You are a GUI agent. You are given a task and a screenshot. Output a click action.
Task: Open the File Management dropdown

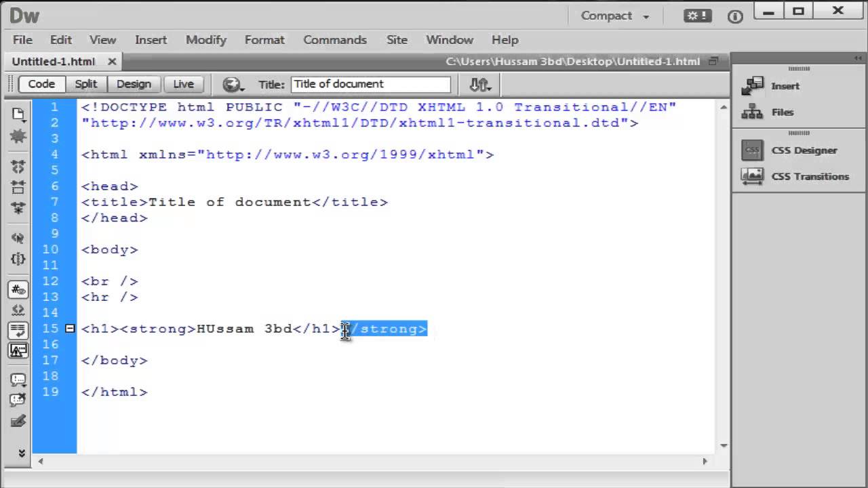click(x=480, y=84)
